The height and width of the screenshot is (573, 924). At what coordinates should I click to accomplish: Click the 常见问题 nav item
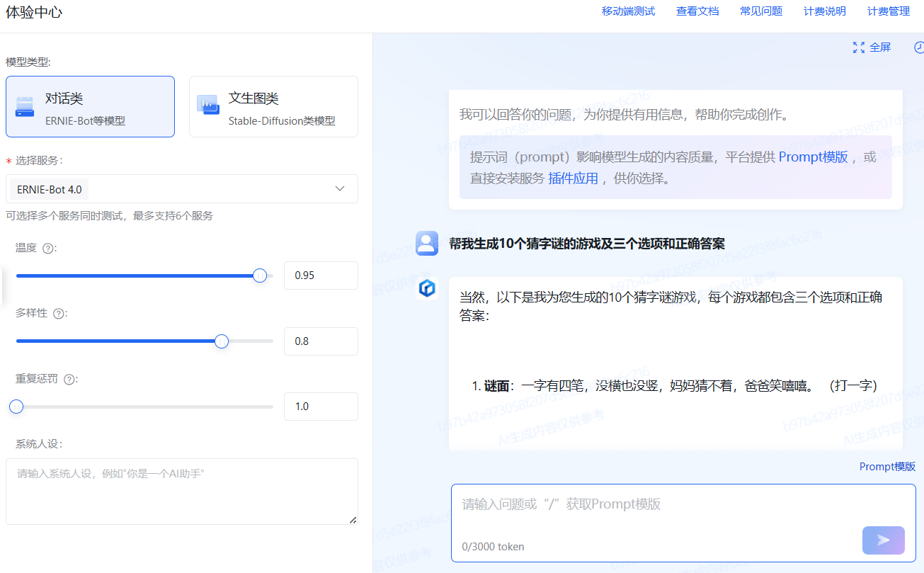tap(760, 11)
